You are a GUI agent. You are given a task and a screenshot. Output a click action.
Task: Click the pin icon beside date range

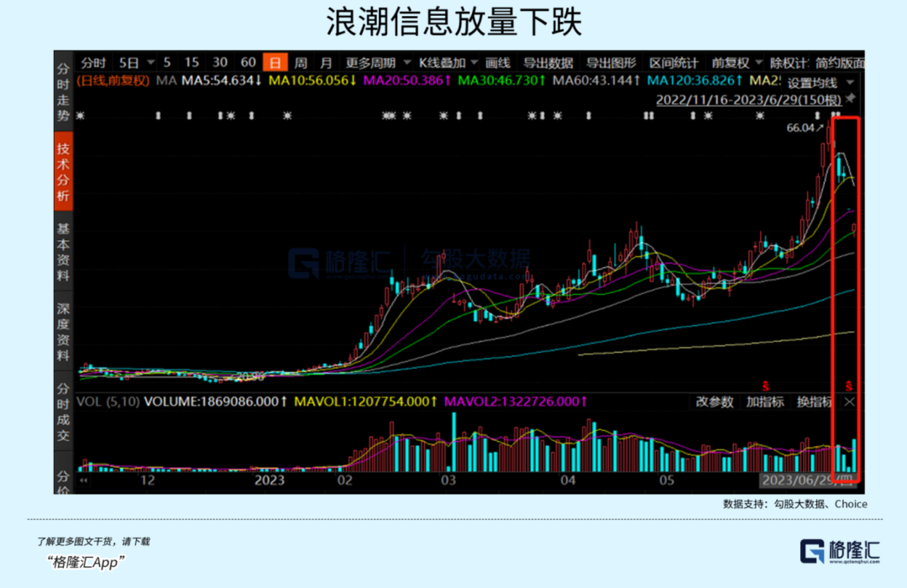tap(850, 99)
